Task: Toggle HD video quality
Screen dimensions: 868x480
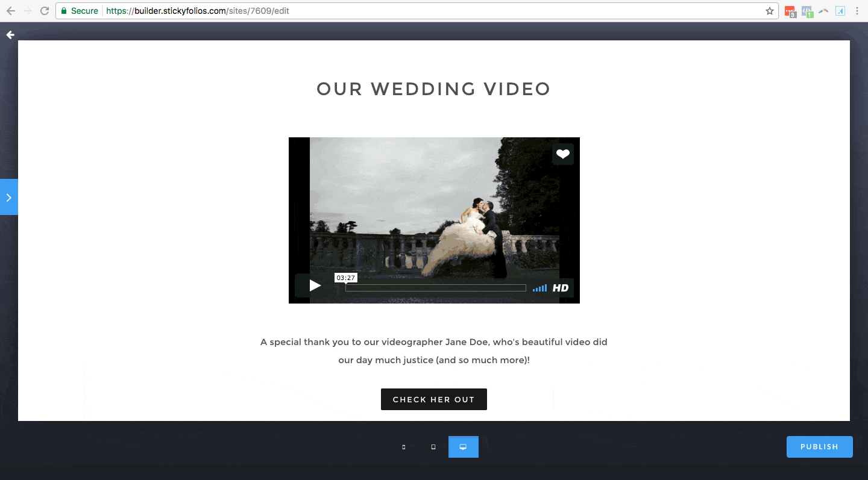Action: (x=561, y=288)
